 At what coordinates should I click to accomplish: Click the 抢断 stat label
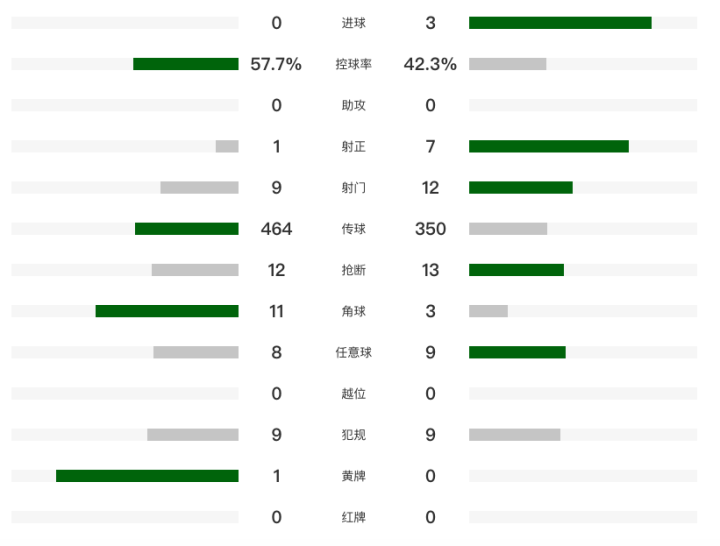(x=353, y=270)
